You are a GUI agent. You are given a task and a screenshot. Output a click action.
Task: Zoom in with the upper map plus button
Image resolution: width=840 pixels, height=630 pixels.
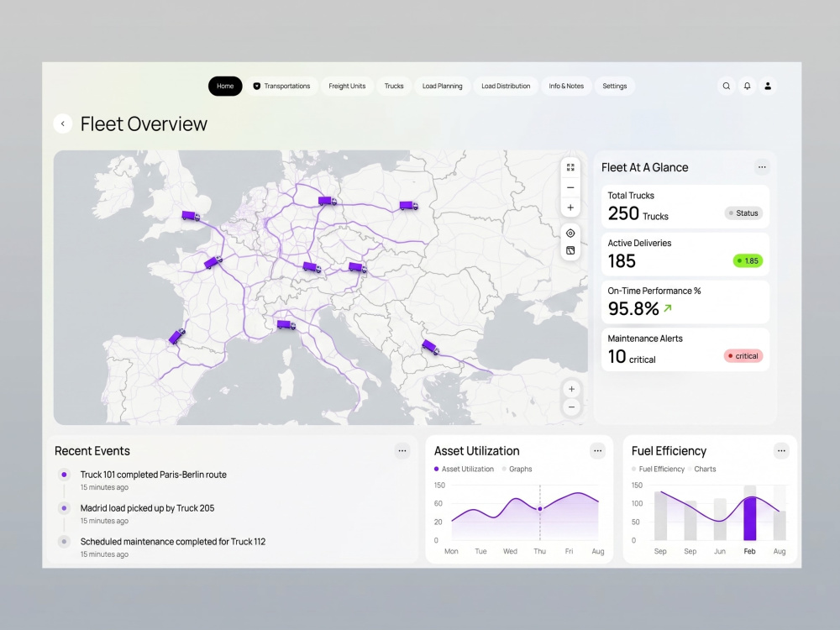point(570,207)
